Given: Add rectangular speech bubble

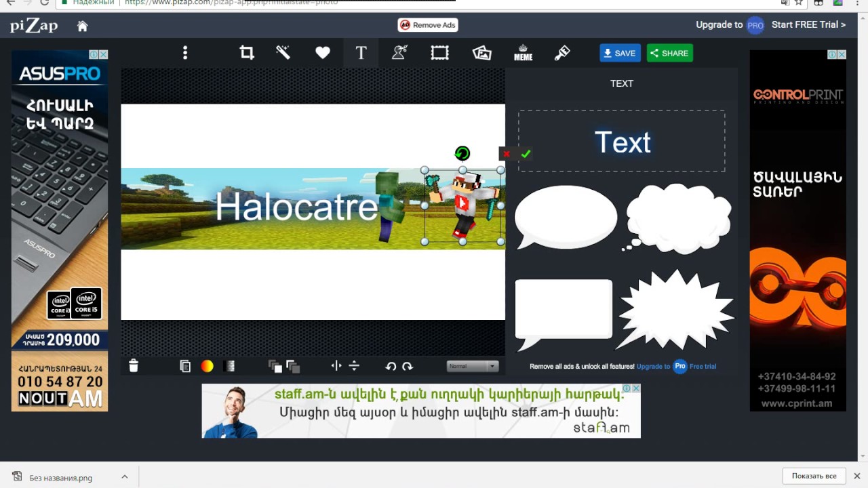Looking at the screenshot, I should point(564,314).
